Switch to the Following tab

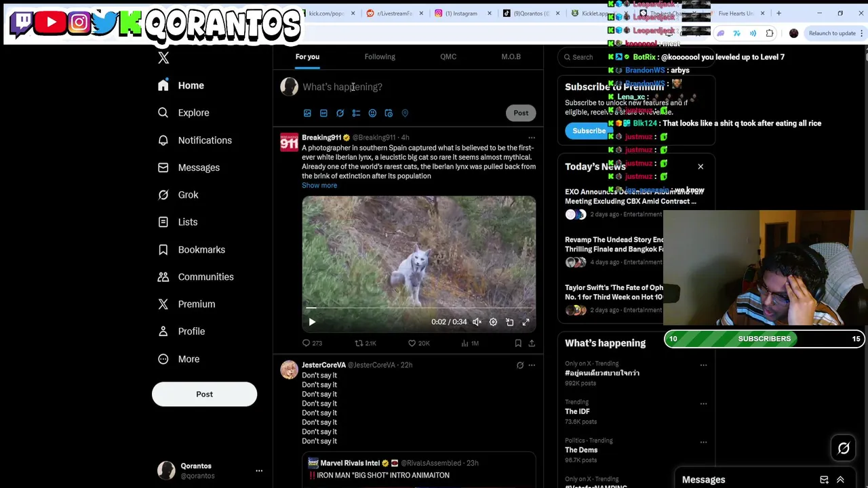(380, 57)
